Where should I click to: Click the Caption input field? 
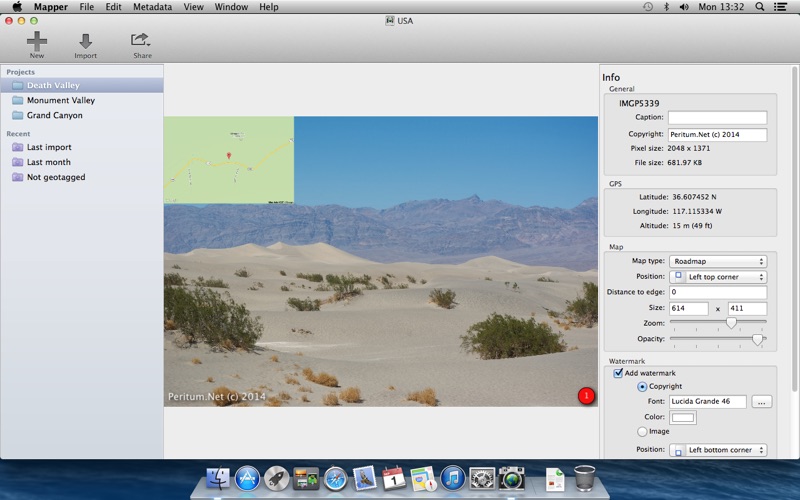(x=717, y=117)
